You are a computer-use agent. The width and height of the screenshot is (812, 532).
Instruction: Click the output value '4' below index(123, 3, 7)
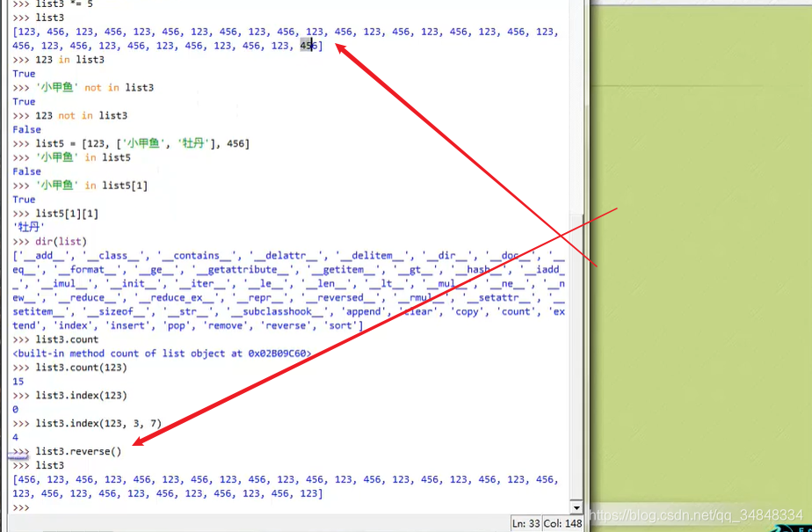[16, 437]
